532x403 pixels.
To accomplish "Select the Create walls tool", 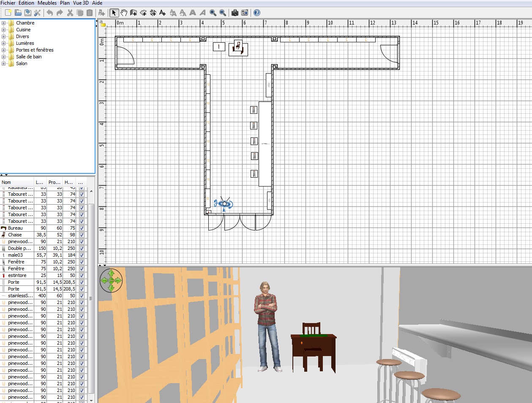I will 134,13.
